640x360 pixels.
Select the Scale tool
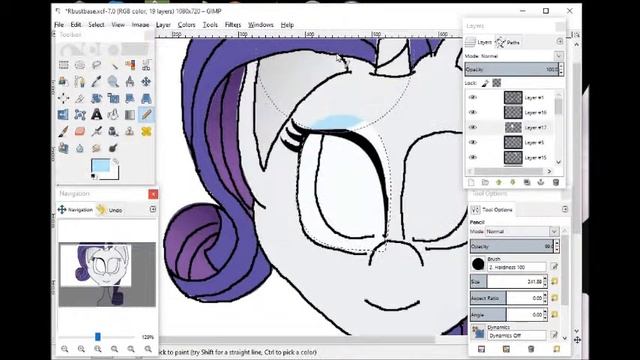click(113, 98)
